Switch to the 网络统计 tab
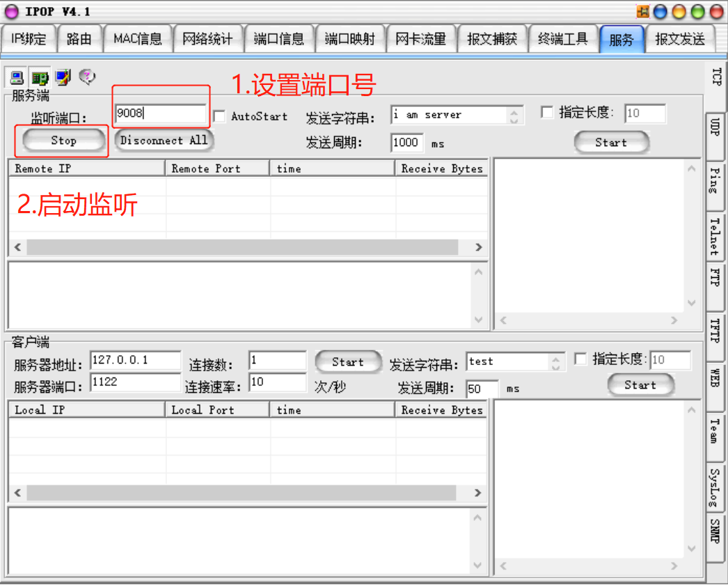Image resolution: width=728 pixels, height=585 pixels. click(207, 38)
